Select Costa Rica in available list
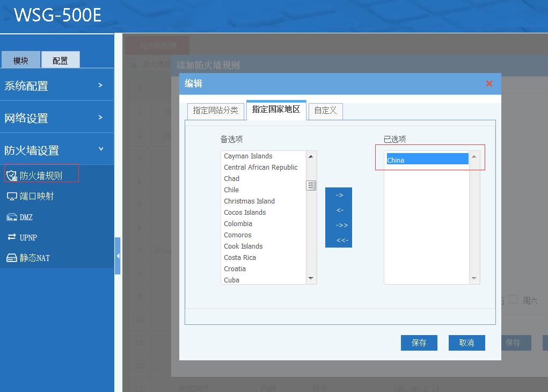The height and width of the screenshot is (392, 548). [240, 258]
